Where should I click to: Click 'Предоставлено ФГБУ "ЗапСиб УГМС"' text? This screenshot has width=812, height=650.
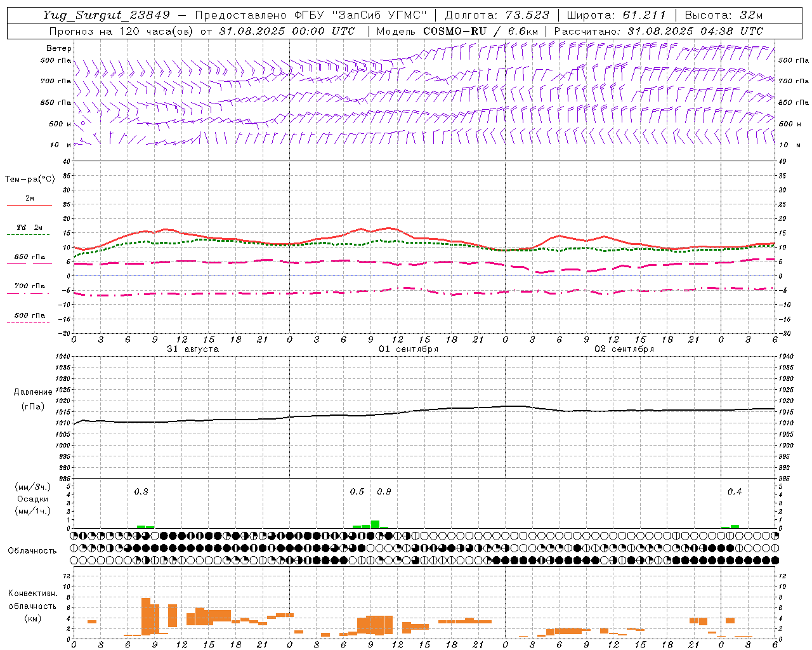click(x=311, y=15)
